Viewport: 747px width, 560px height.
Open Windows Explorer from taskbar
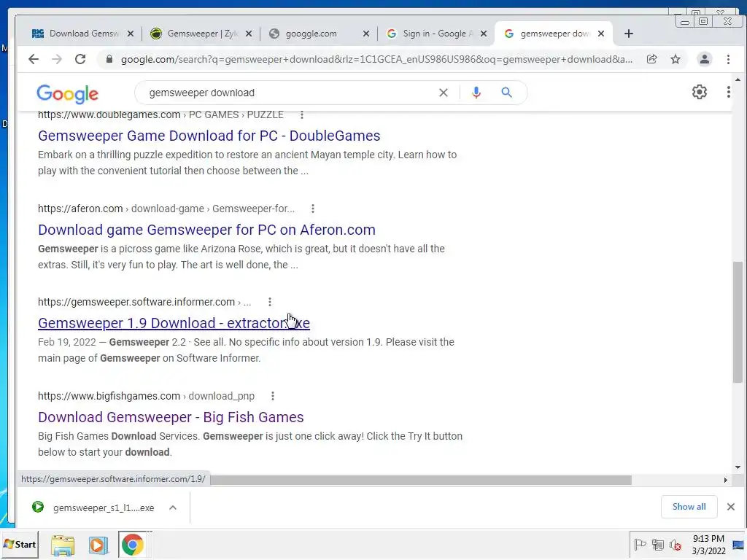(x=63, y=545)
